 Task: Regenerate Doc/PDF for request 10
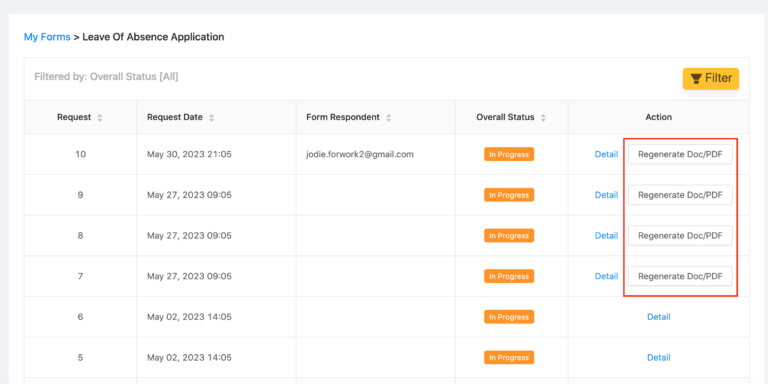click(680, 154)
